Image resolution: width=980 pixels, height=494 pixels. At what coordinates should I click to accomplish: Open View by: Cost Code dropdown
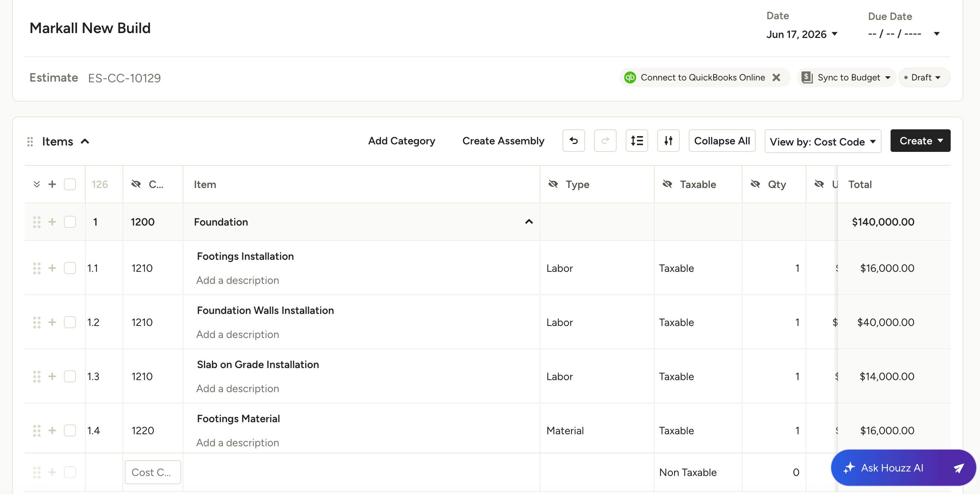click(823, 142)
